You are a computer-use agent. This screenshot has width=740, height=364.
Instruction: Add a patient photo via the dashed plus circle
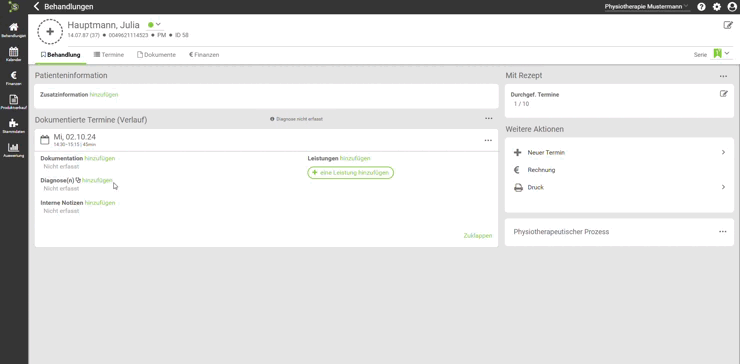pyautogui.click(x=50, y=32)
